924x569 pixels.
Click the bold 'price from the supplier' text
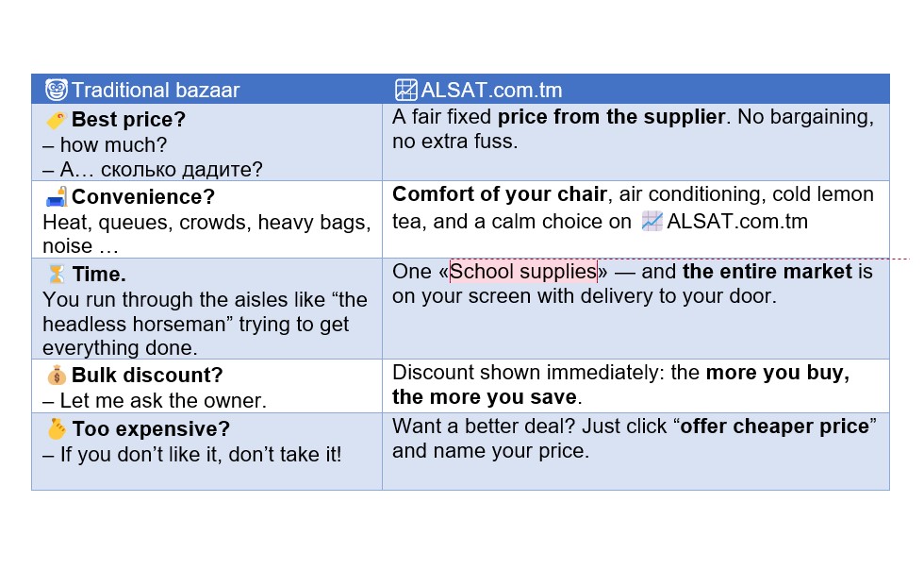[611, 117]
